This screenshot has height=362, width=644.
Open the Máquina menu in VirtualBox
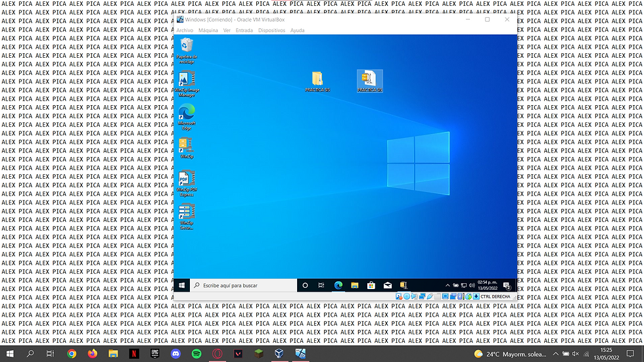pos(208,30)
